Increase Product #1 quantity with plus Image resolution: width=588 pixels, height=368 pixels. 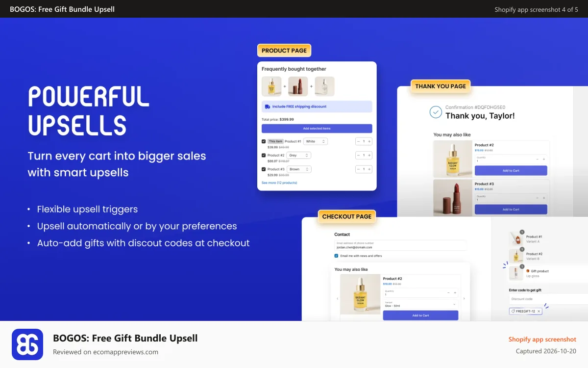tap(369, 141)
